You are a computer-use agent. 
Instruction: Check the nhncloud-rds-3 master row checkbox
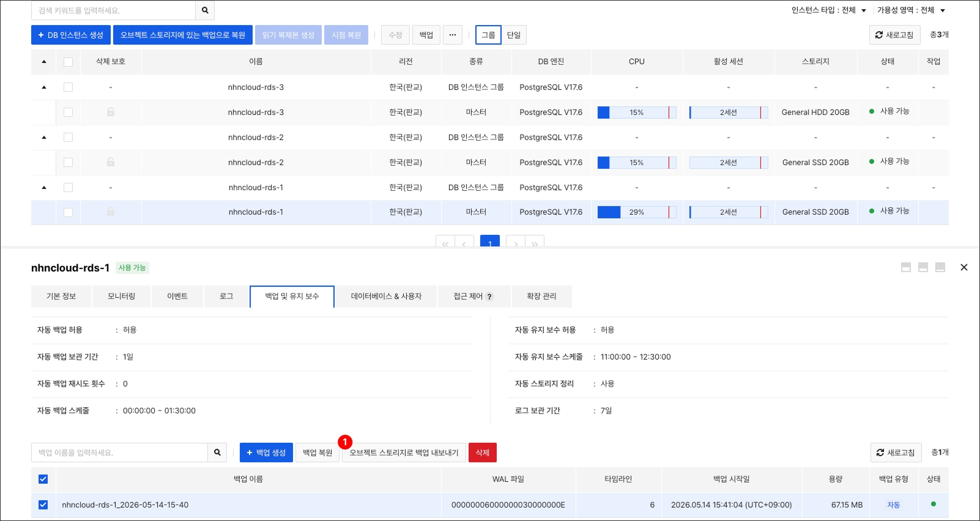(68, 112)
